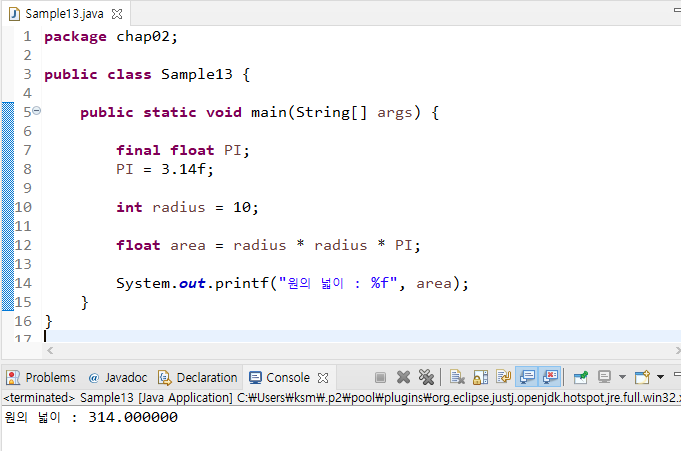Close the Sample13.java editor tab
Image resolution: width=681 pixels, height=451 pixels.
[117, 14]
